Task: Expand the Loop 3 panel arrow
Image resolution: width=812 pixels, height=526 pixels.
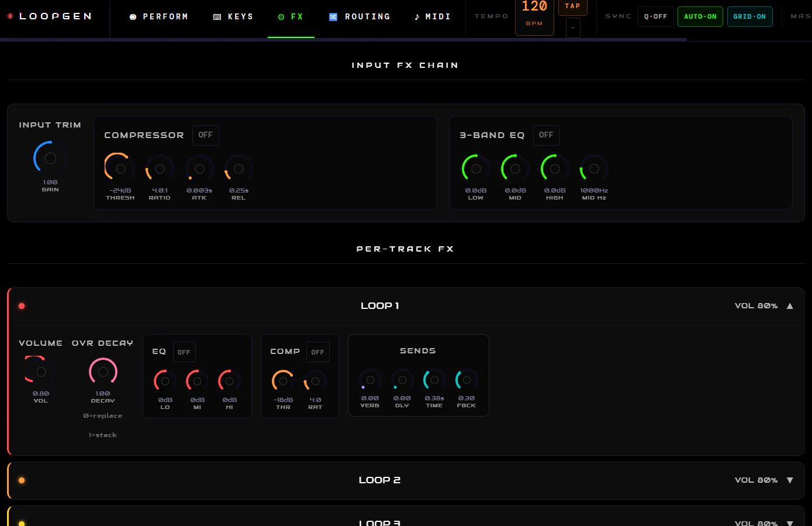Action: pyautogui.click(x=790, y=523)
